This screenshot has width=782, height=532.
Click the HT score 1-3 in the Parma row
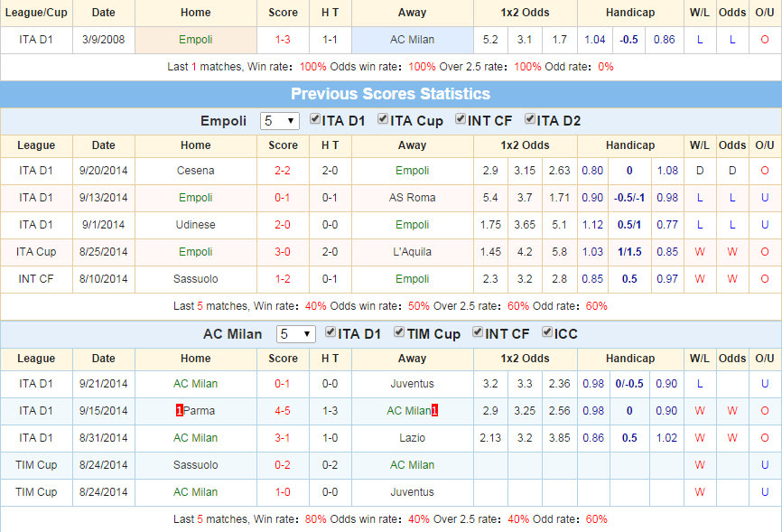330,410
